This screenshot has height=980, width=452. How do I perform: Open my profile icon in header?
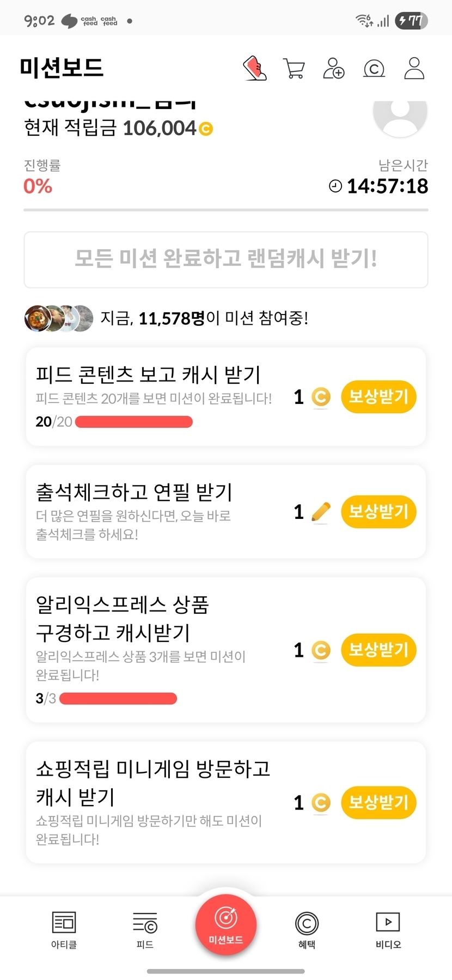414,69
